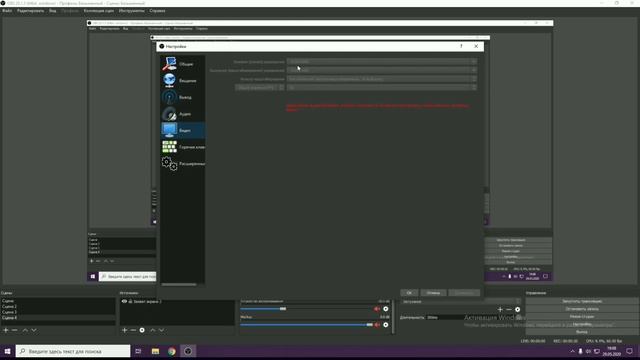Open the Audio (Аудио) settings section
The image size is (640, 360).
(182, 114)
